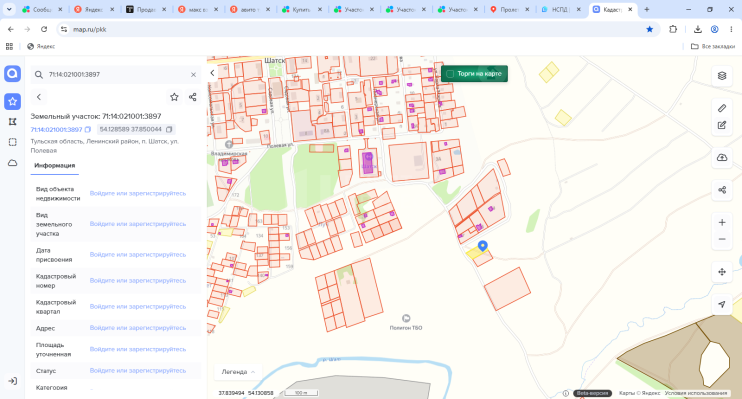Click login link next to Площадь уточненная

(138, 349)
